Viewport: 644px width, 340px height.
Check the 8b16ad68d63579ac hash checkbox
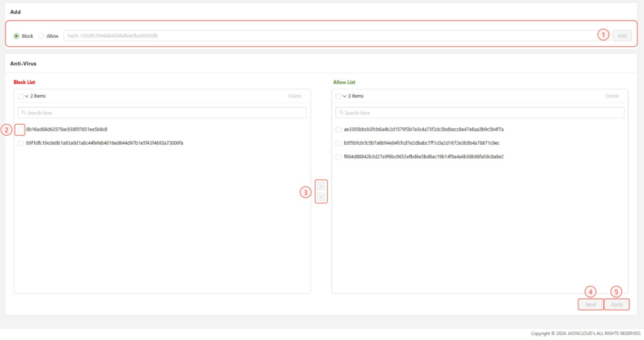(x=21, y=130)
